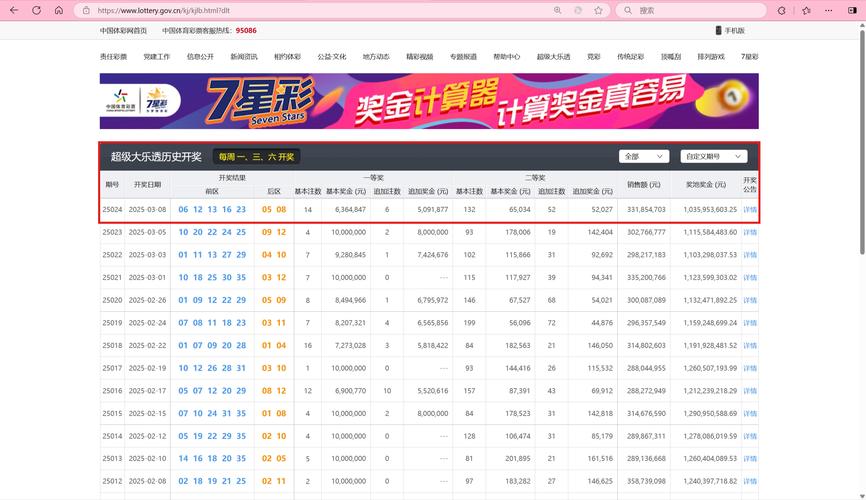Open 精彩视频 navigation item
866x500 pixels.
[x=420, y=56]
